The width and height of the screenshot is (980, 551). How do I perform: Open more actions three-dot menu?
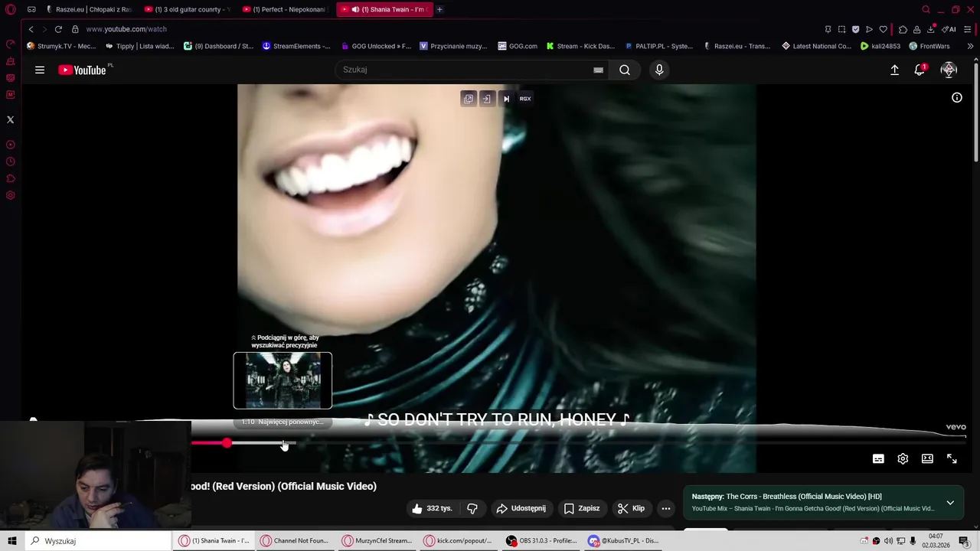pyautogui.click(x=666, y=508)
